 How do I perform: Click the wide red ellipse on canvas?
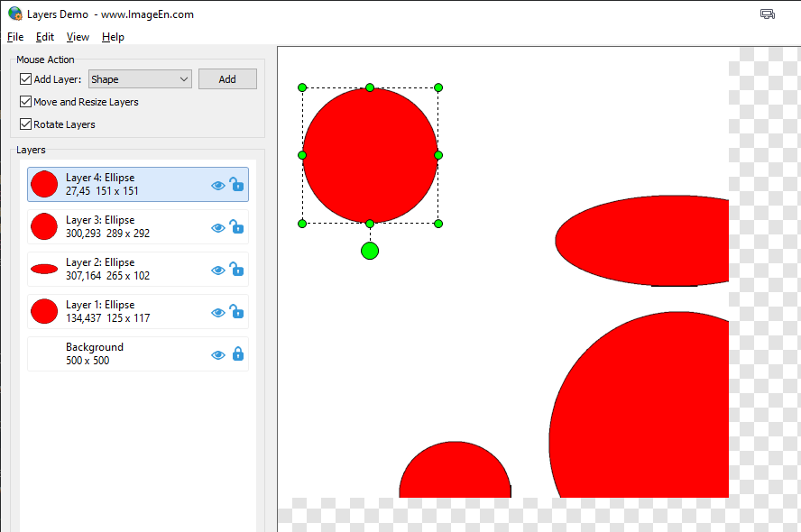click(x=642, y=241)
